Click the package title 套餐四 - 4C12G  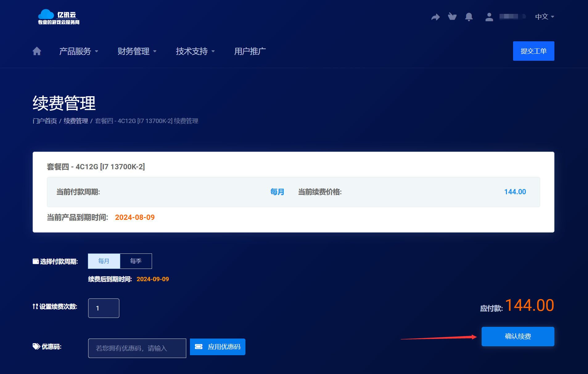pyautogui.click(x=96, y=167)
